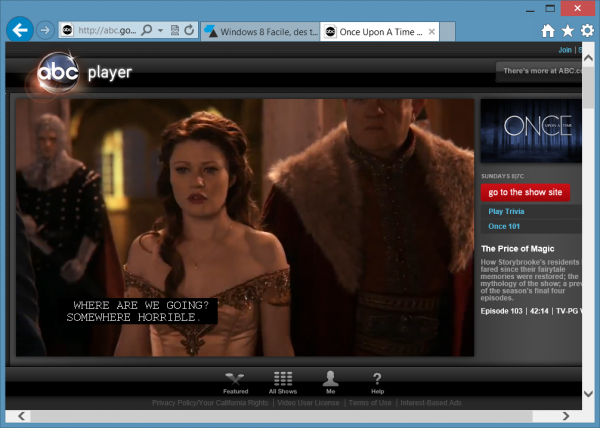This screenshot has height=428, width=600.
Task: Open Tools with the gear icon
Action: [x=587, y=31]
